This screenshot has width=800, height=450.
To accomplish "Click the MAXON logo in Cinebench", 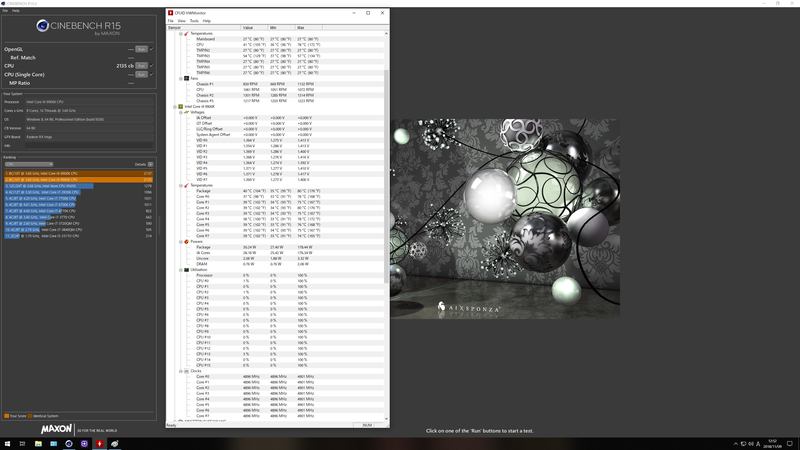I will tap(56, 429).
